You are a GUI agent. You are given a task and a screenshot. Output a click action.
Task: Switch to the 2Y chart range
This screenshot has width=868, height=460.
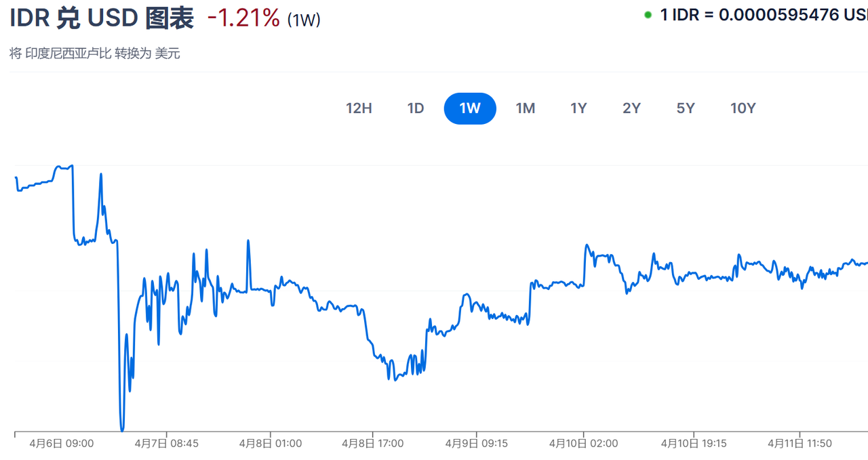coord(631,108)
